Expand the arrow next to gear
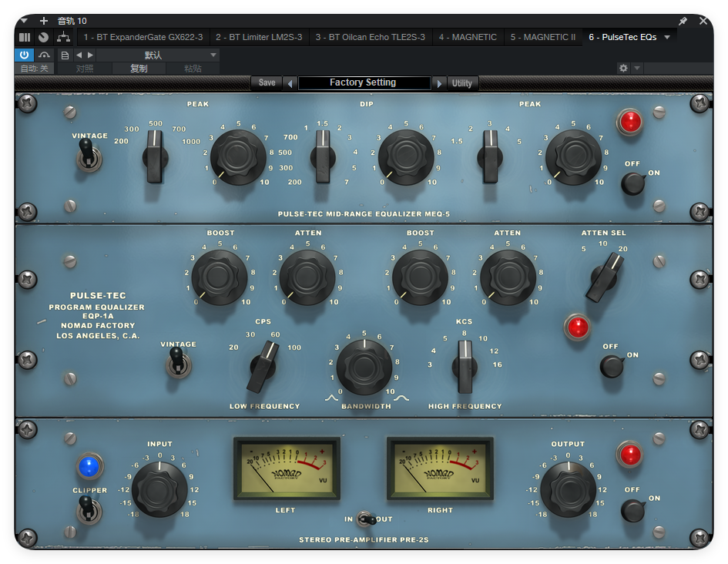Image resolution: width=728 pixels, height=564 pixels. (637, 69)
